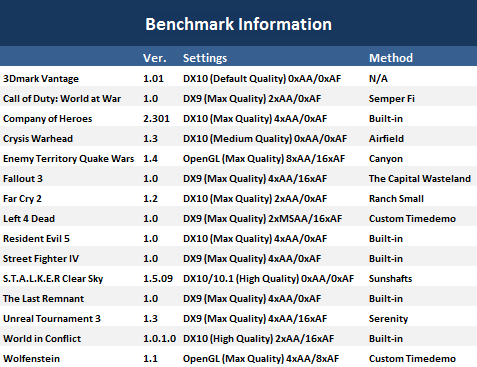The width and height of the screenshot is (477, 367).
Task: Click 'DX10 (Default Quality) 0xAA/0xAF' setting
Action: coord(262,79)
